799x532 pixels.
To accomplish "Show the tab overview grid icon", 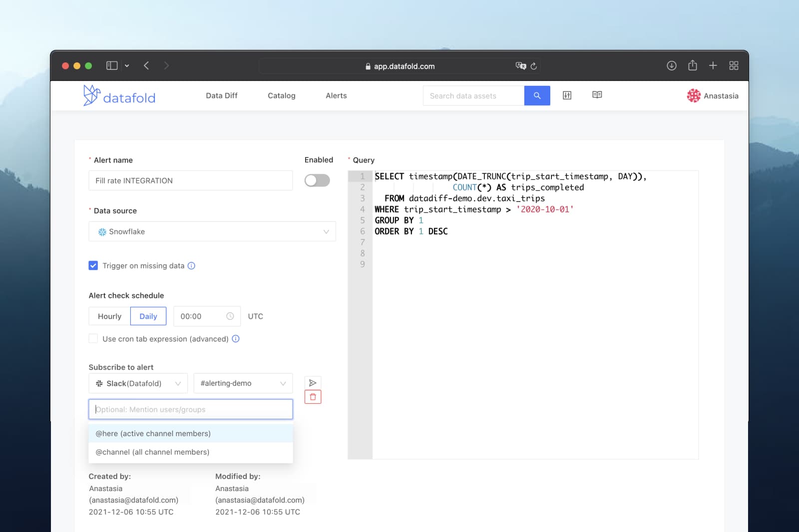I will click(734, 65).
